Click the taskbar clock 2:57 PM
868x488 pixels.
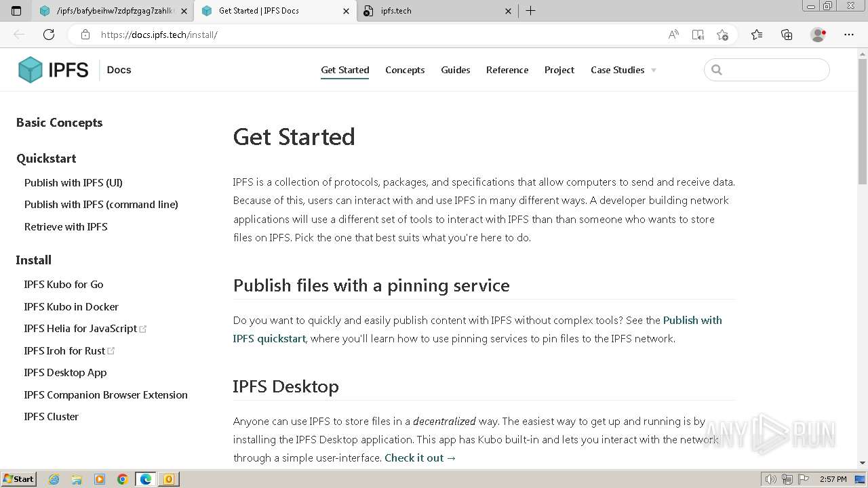click(x=833, y=479)
